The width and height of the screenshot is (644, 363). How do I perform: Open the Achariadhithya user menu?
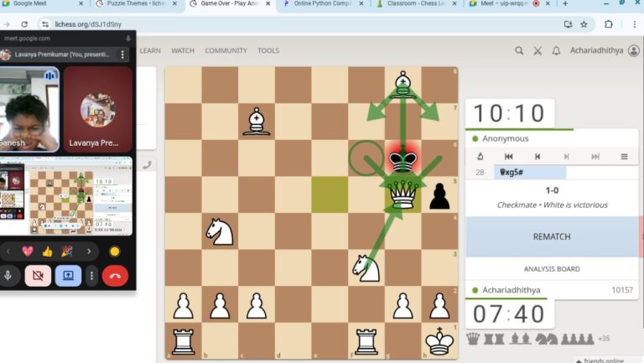(x=604, y=51)
